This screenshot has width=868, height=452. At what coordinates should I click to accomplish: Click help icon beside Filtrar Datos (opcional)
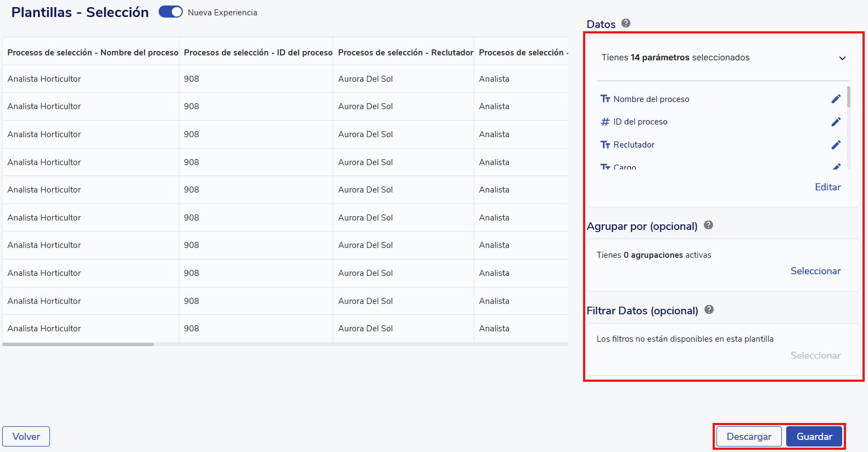click(x=709, y=309)
